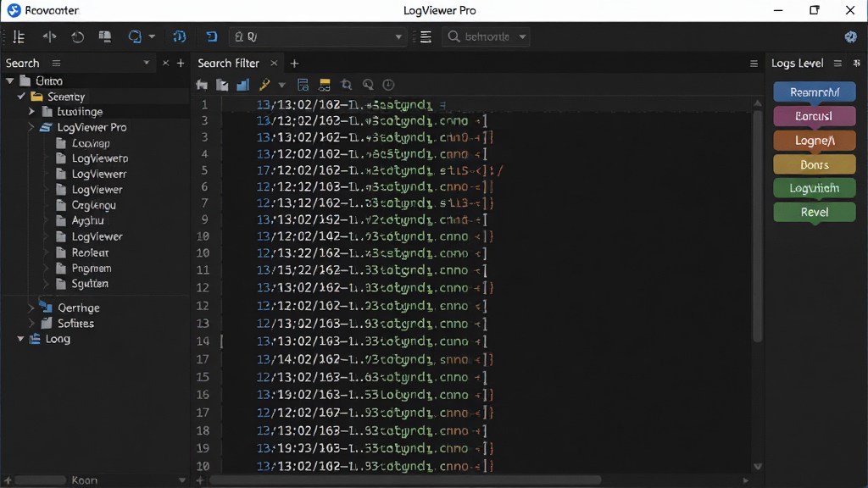
Task: Select the magenta Earcusl log level
Action: pyautogui.click(x=815, y=116)
